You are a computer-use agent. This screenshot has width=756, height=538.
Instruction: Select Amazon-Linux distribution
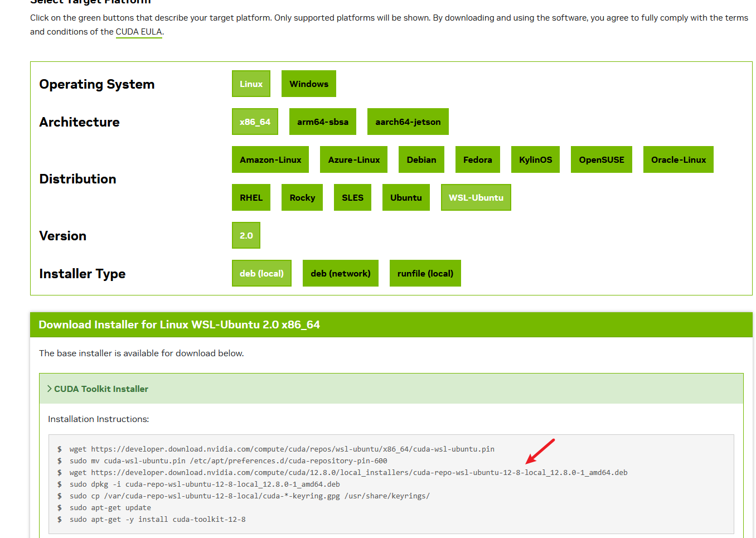pos(270,159)
